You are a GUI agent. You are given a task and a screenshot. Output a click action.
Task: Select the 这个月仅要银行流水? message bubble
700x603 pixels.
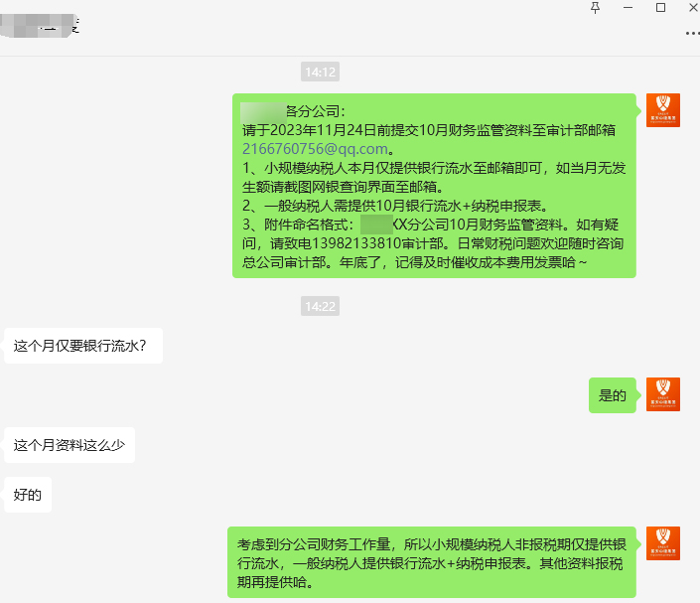pos(83,346)
